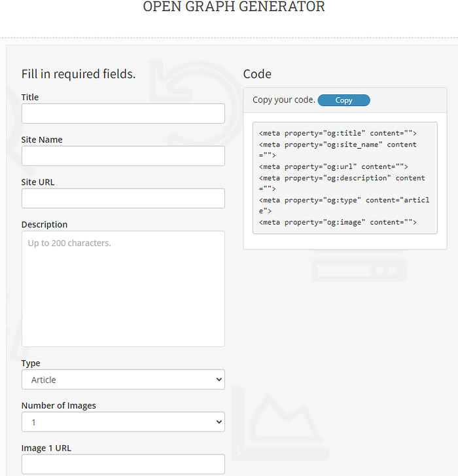Click the Number of Images label
The width and height of the screenshot is (458, 476).
tap(58, 406)
